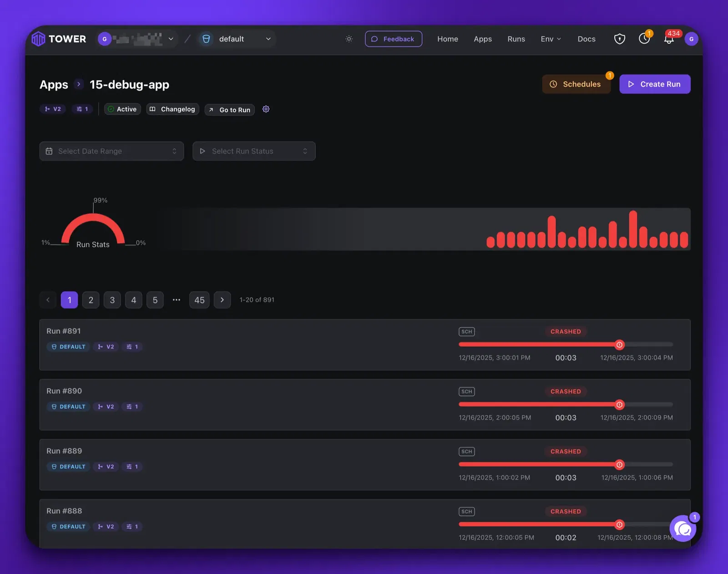The width and height of the screenshot is (728, 574).
Task: Click the crashed status marker on Run #891
Action: coord(619,345)
